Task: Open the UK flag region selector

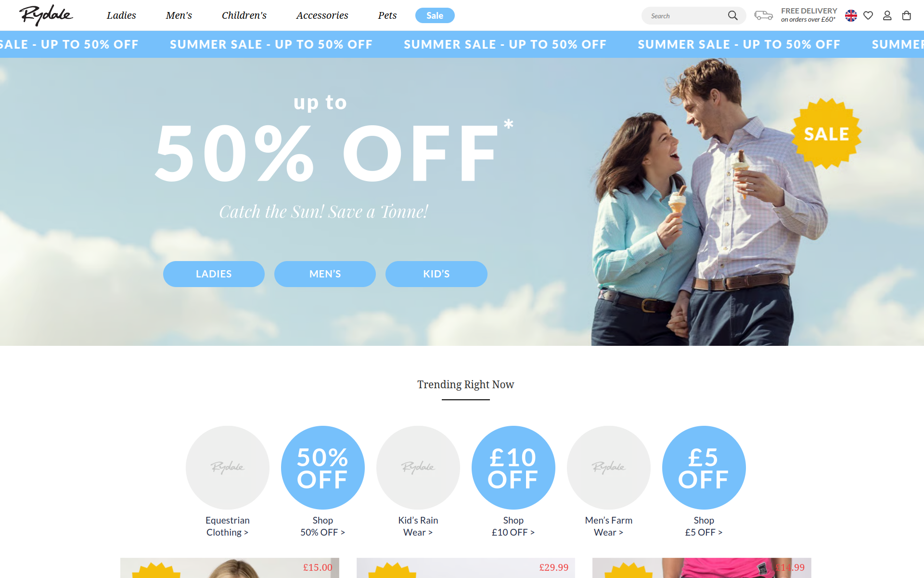Action: click(851, 16)
